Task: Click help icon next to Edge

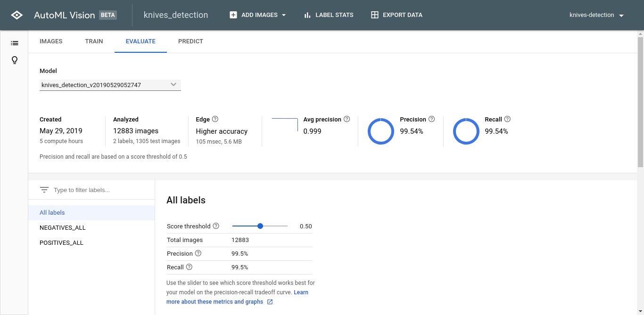Action: [x=215, y=119]
